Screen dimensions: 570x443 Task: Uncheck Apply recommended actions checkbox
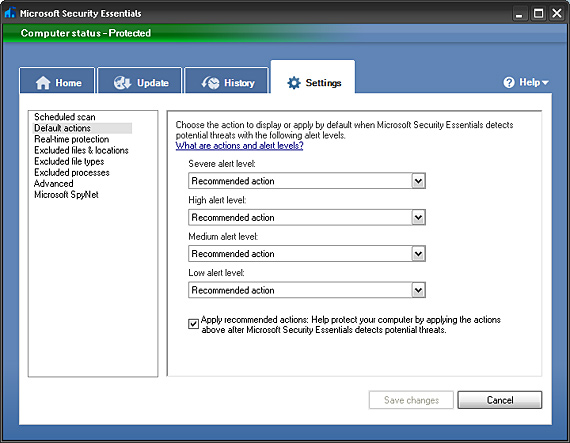point(193,323)
